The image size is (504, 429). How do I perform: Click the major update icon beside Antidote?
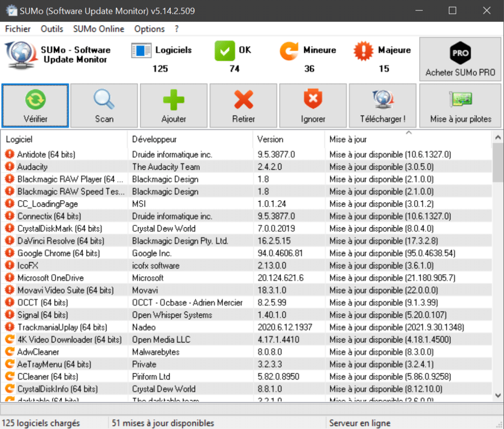tap(10, 154)
